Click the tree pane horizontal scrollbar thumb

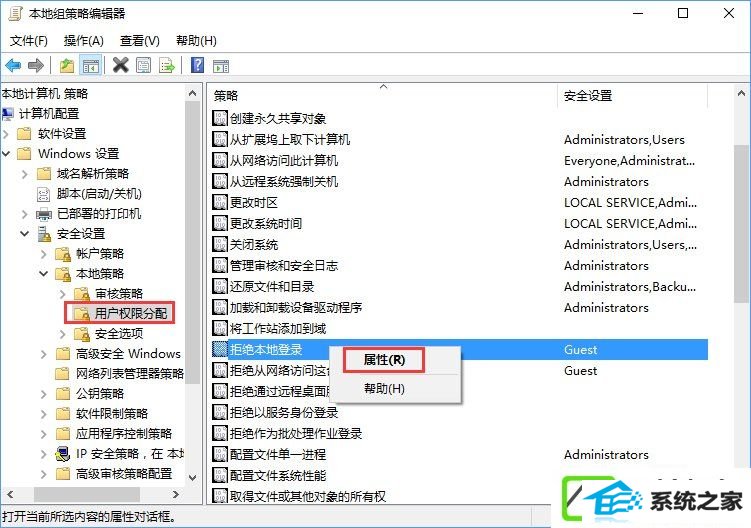pos(87,494)
